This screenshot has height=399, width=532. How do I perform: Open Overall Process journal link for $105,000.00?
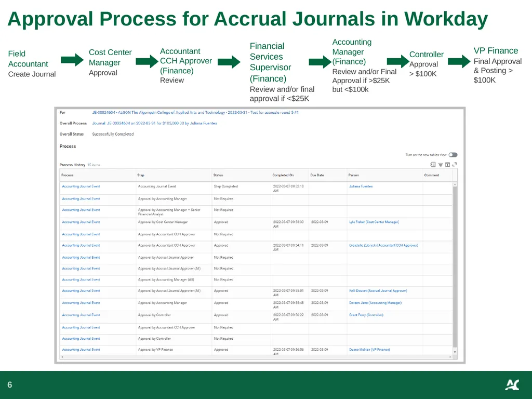tap(154, 123)
